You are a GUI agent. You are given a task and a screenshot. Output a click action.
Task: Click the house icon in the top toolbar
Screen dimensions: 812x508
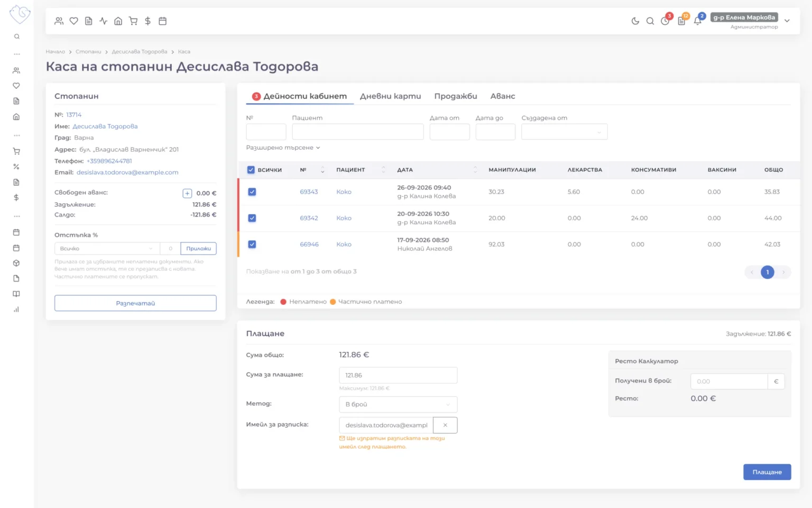pos(118,21)
